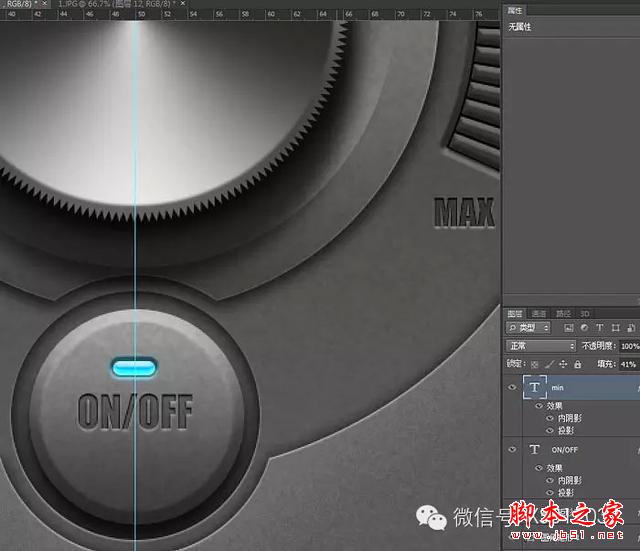Lock transparent pixels icon
The height and width of the screenshot is (551, 640).
point(534,364)
